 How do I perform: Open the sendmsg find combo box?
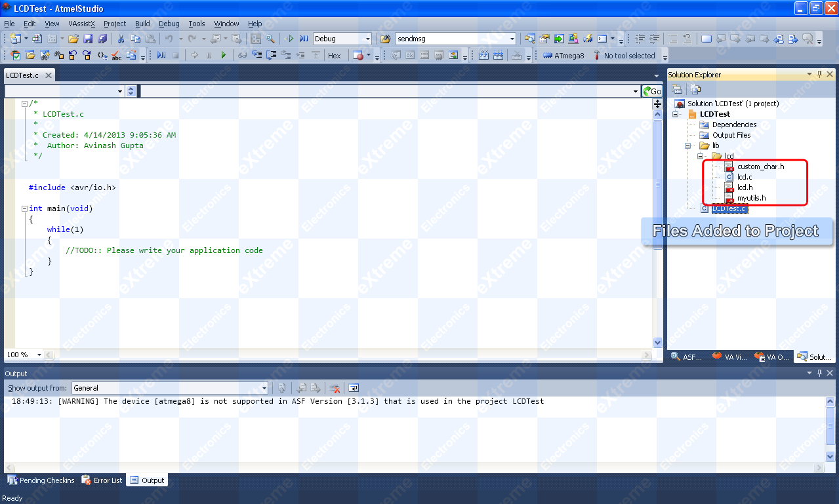click(456, 39)
